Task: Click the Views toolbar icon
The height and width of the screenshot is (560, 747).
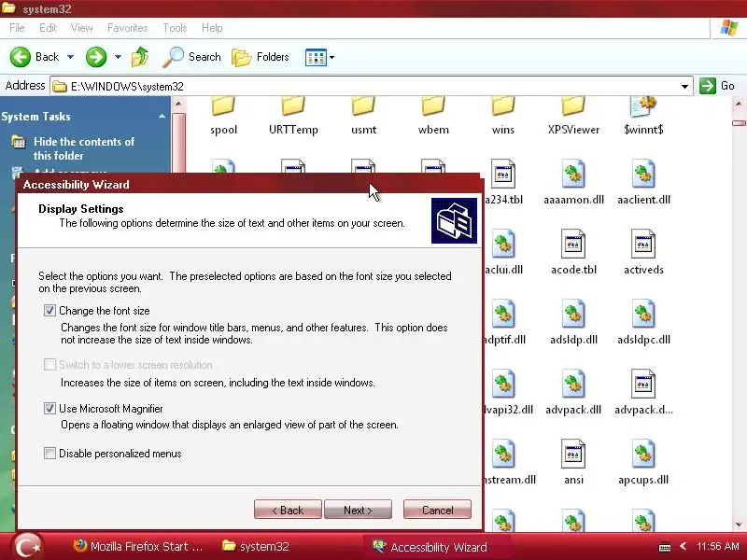Action: tap(316, 57)
